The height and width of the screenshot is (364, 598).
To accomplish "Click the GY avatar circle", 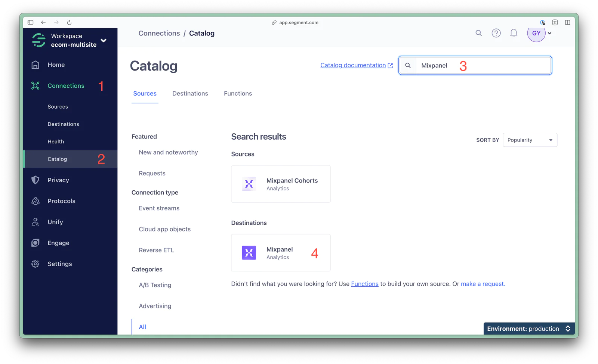I will click(536, 33).
